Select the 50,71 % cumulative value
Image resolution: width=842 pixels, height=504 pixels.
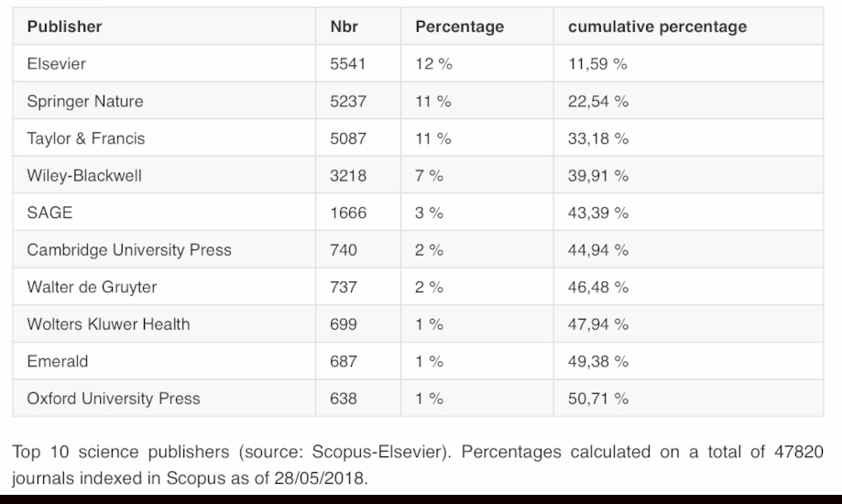pyautogui.click(x=598, y=399)
